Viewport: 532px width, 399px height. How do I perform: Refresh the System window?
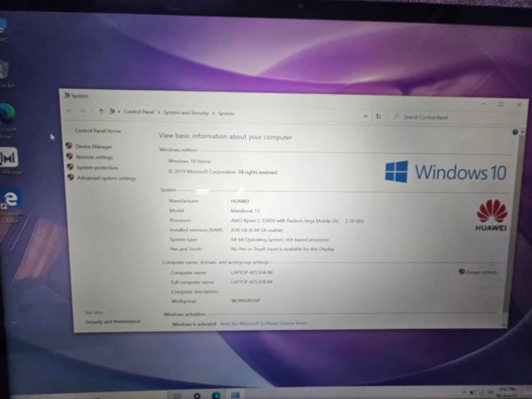(378, 116)
